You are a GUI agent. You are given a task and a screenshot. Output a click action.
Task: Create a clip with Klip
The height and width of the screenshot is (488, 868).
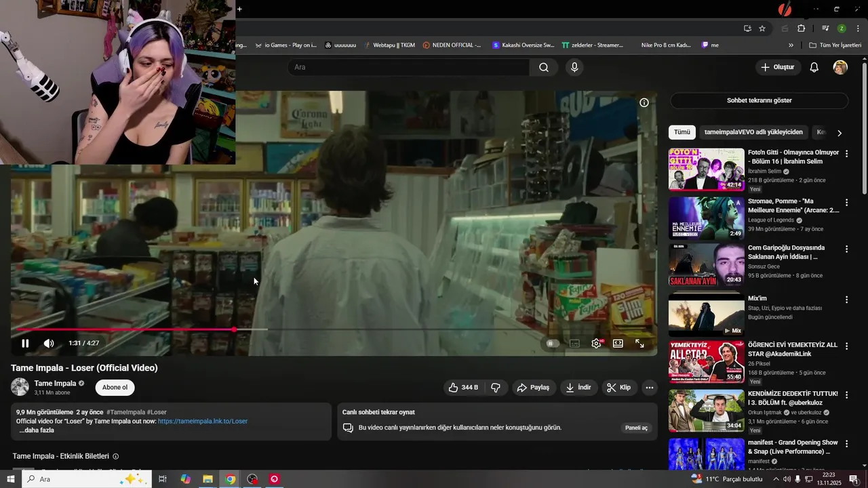(x=618, y=388)
